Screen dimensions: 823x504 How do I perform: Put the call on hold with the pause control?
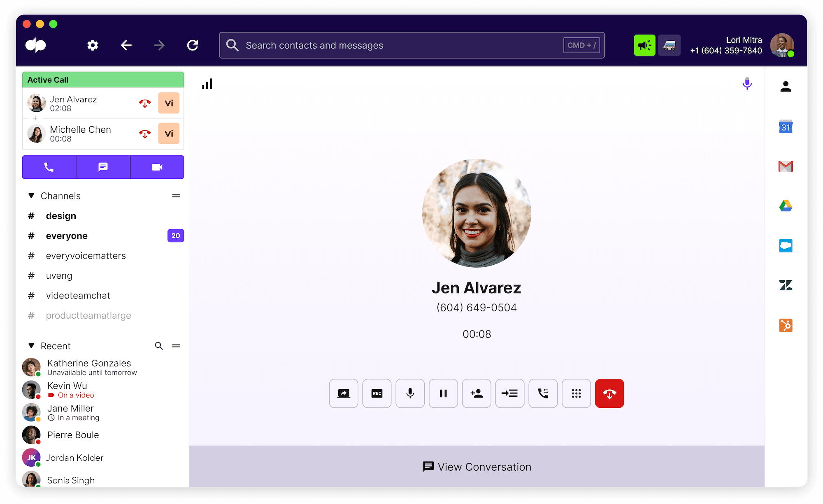click(443, 393)
